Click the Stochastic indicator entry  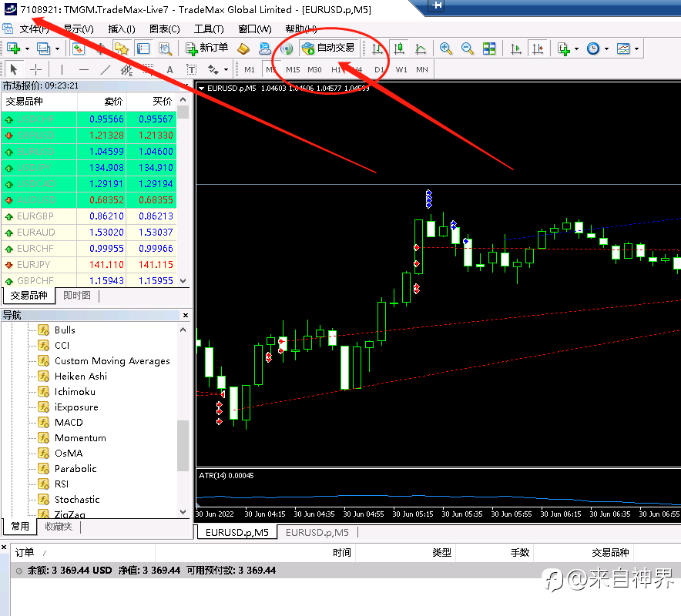(x=77, y=500)
